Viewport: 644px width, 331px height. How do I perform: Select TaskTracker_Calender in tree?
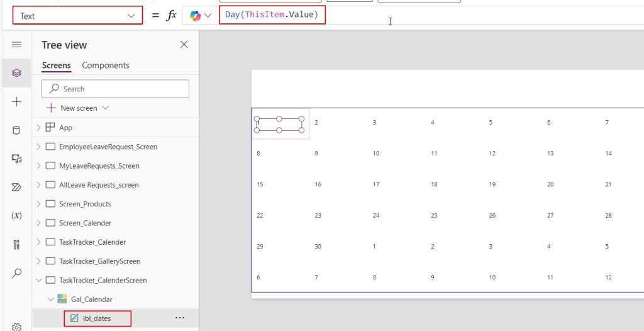click(92, 242)
